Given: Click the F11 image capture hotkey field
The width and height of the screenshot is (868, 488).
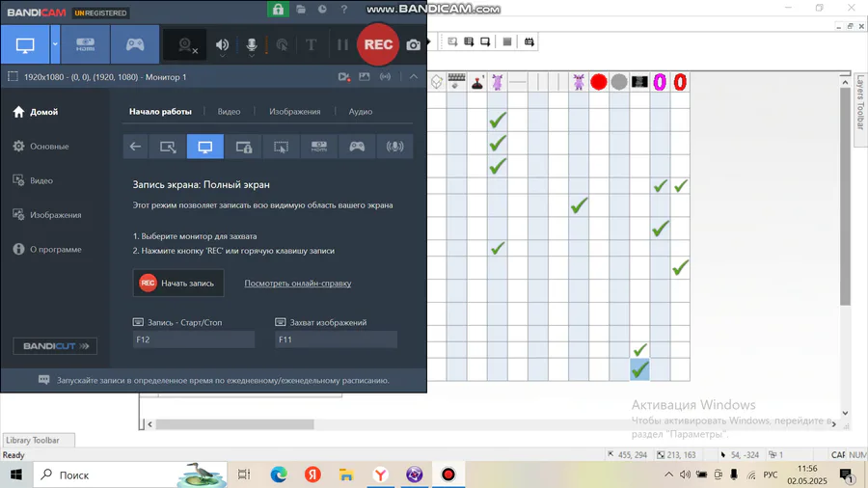Looking at the screenshot, I should coord(336,339).
